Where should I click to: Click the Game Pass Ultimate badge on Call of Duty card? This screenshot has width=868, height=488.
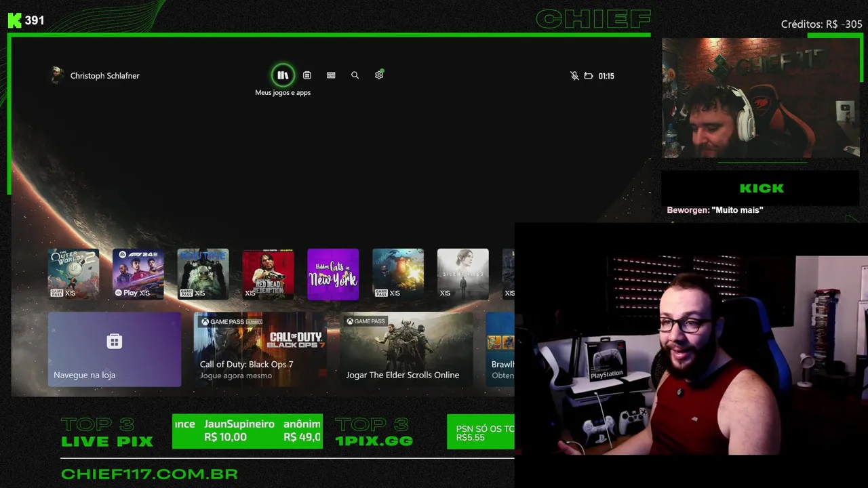click(231, 321)
